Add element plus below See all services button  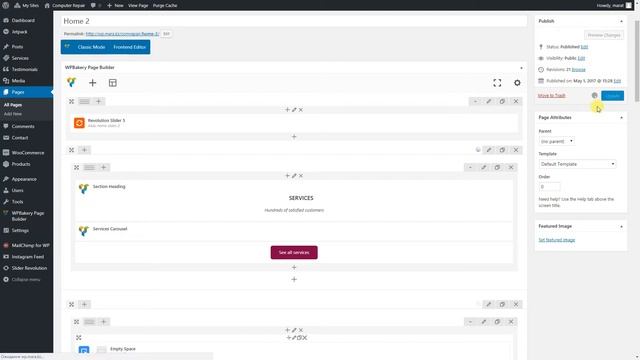pos(294,267)
